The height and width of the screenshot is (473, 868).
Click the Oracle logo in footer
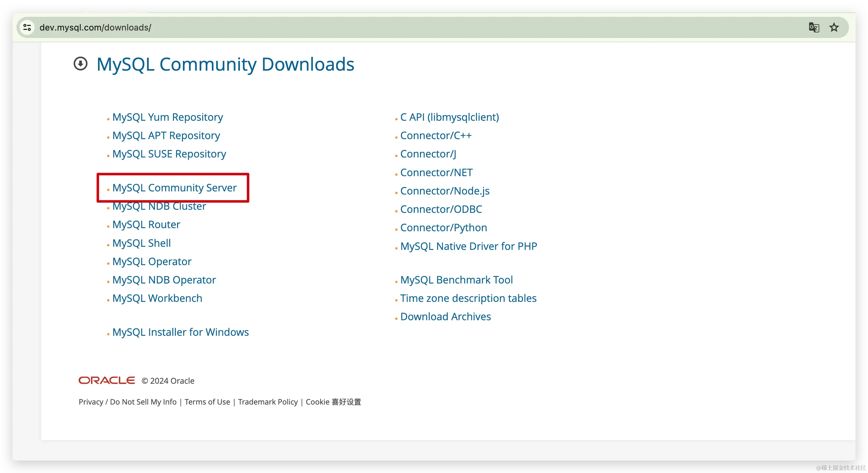click(107, 380)
